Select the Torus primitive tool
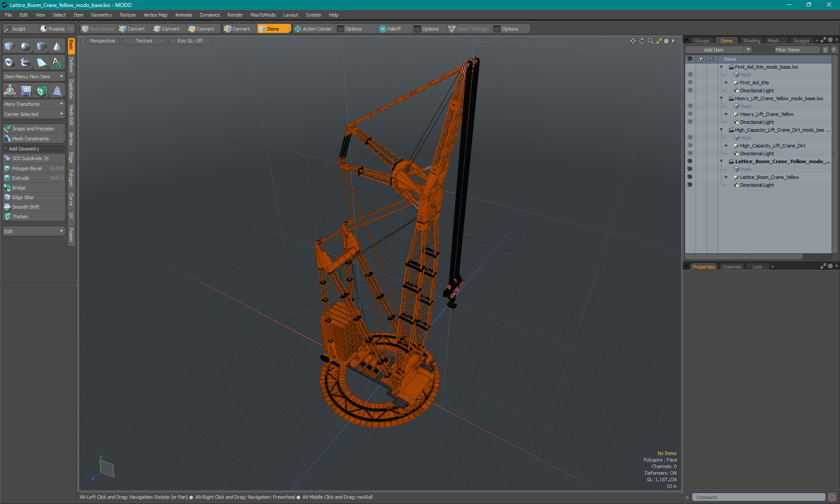The height and width of the screenshot is (504, 840). click(x=10, y=63)
